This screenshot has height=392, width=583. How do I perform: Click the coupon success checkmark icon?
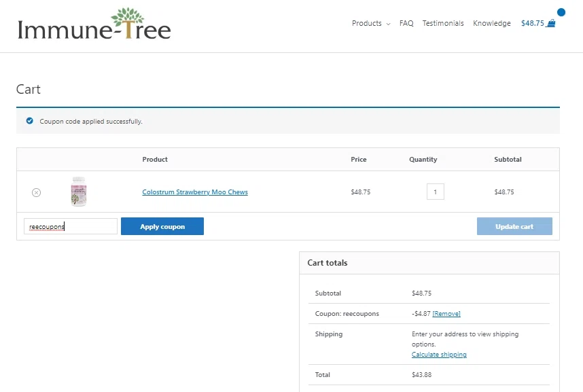[30, 121]
